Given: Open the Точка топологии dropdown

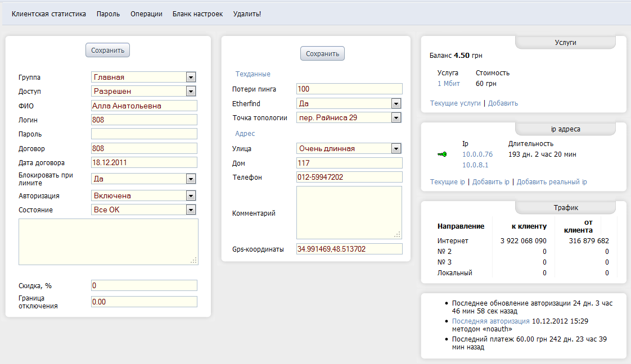Looking at the screenshot, I should (396, 117).
